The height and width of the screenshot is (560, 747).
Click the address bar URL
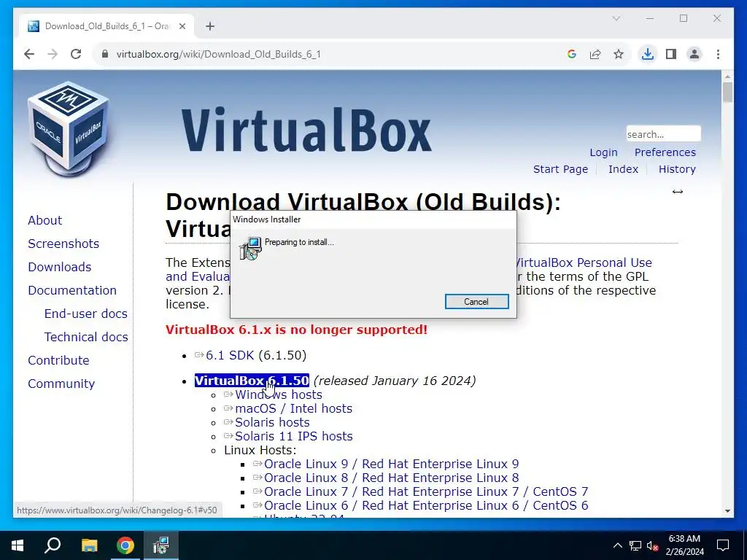pyautogui.click(x=219, y=54)
